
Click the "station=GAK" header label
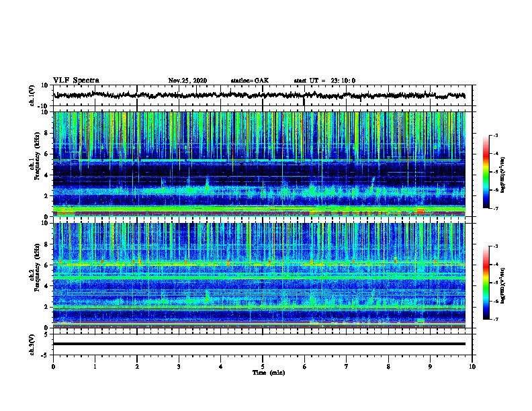[x=250, y=81]
